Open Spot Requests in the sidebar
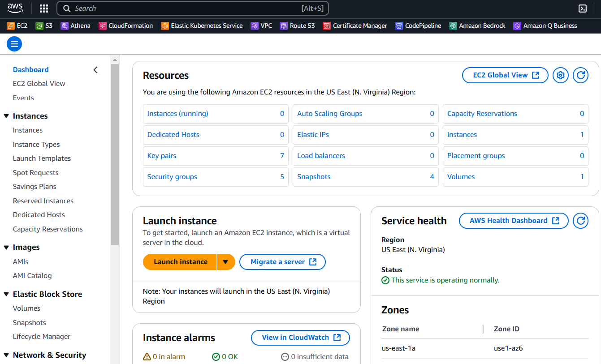601x364 pixels. (x=36, y=173)
